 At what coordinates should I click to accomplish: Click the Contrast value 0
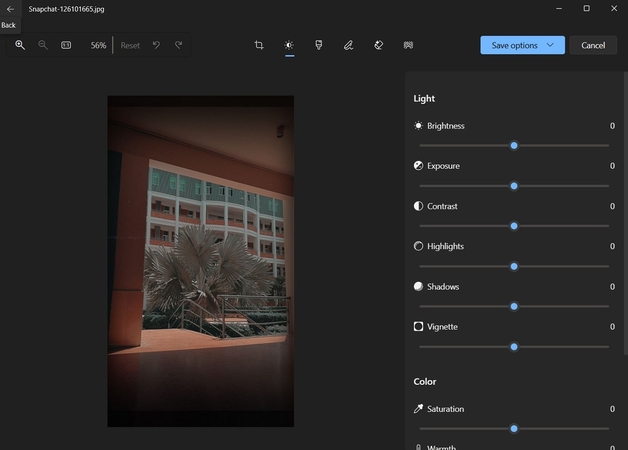tap(612, 206)
